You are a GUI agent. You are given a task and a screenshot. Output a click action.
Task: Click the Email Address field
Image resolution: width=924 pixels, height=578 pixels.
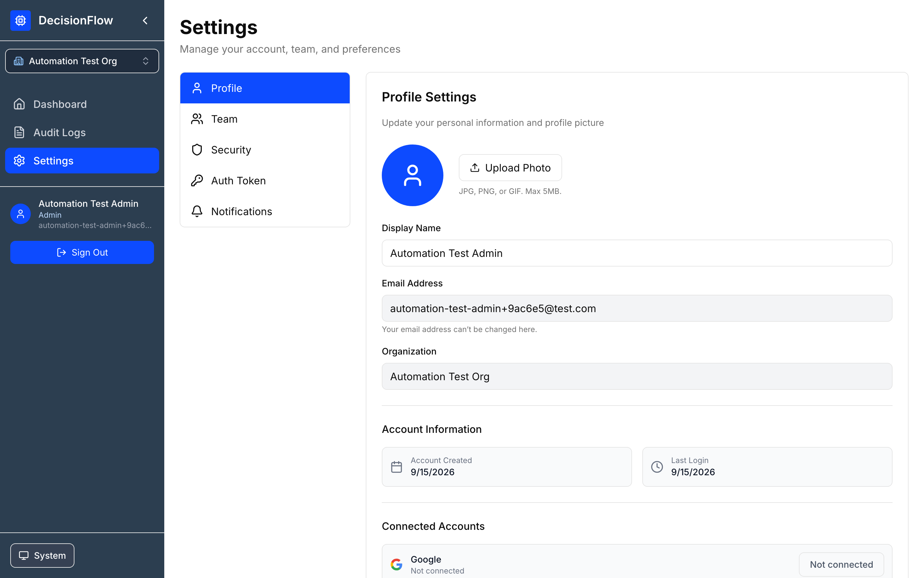pos(637,308)
